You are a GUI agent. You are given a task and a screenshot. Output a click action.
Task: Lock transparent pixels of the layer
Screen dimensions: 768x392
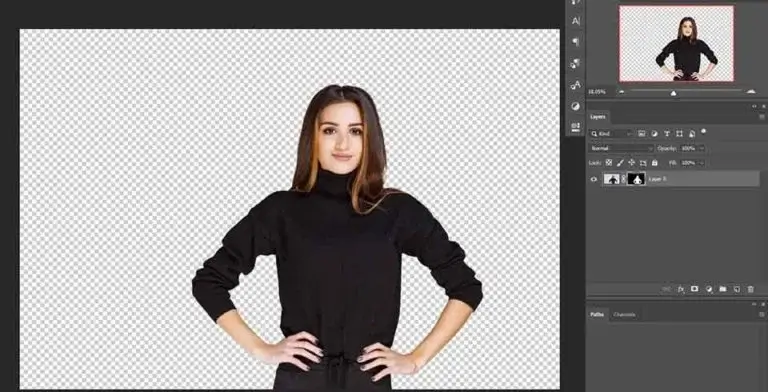pyautogui.click(x=609, y=162)
